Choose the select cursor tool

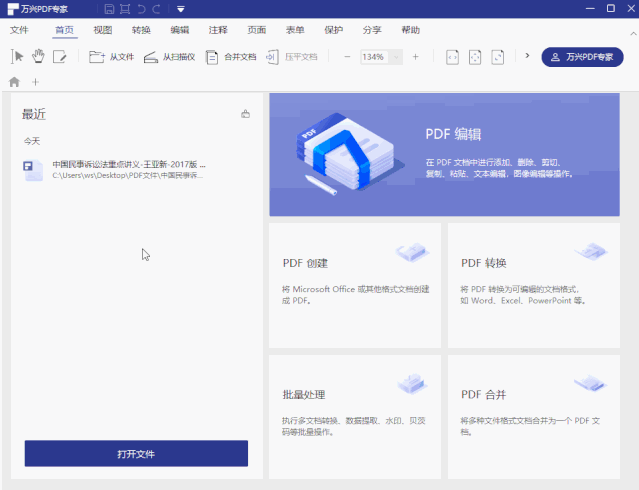(17, 57)
